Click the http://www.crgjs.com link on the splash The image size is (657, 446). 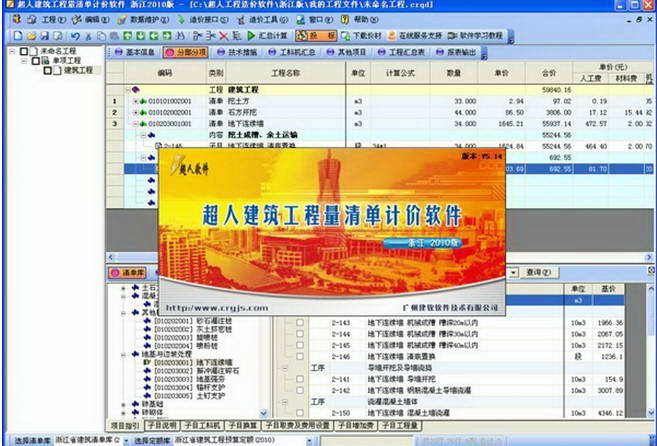(x=217, y=308)
